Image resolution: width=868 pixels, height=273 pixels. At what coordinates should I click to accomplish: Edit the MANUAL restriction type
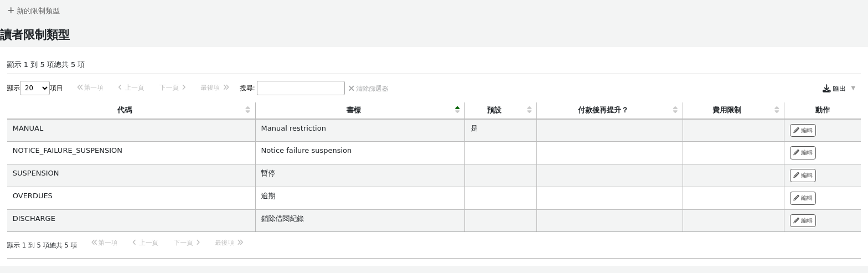(803, 131)
